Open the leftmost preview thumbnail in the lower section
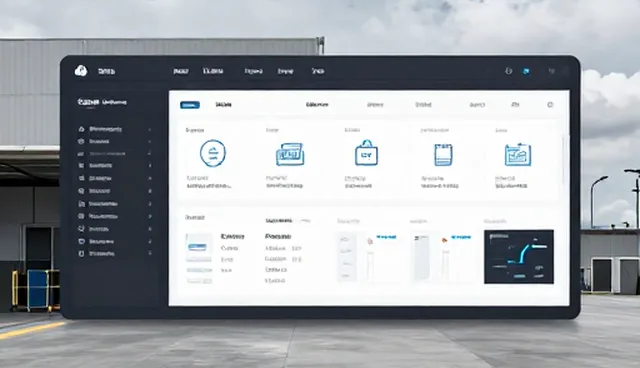The width and height of the screenshot is (640, 368). [x=199, y=258]
